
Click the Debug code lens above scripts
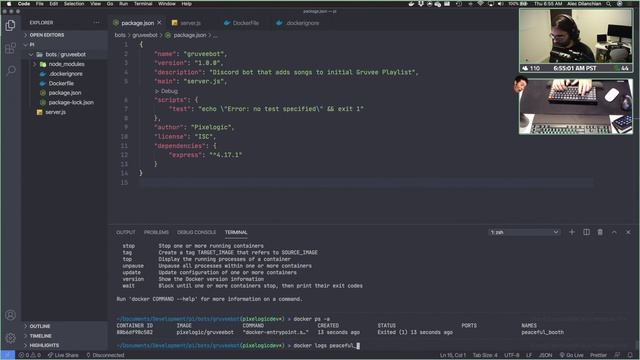pyautogui.click(x=167, y=91)
